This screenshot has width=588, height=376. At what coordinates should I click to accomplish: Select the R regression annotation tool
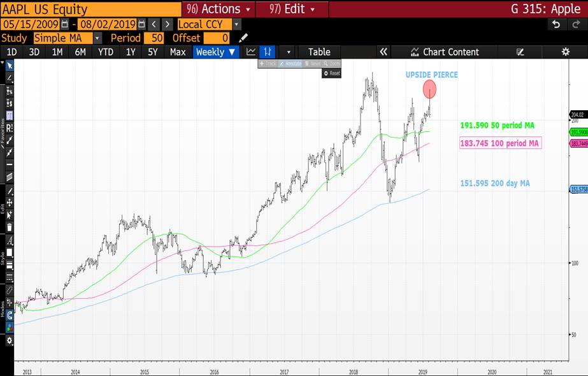pos(10,128)
